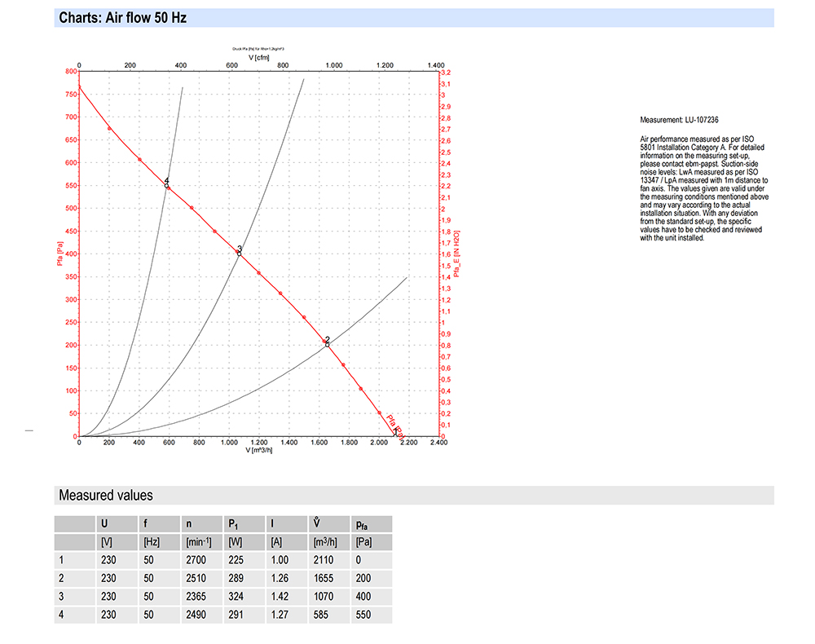Click operating point 2 marker on chart

tap(328, 344)
